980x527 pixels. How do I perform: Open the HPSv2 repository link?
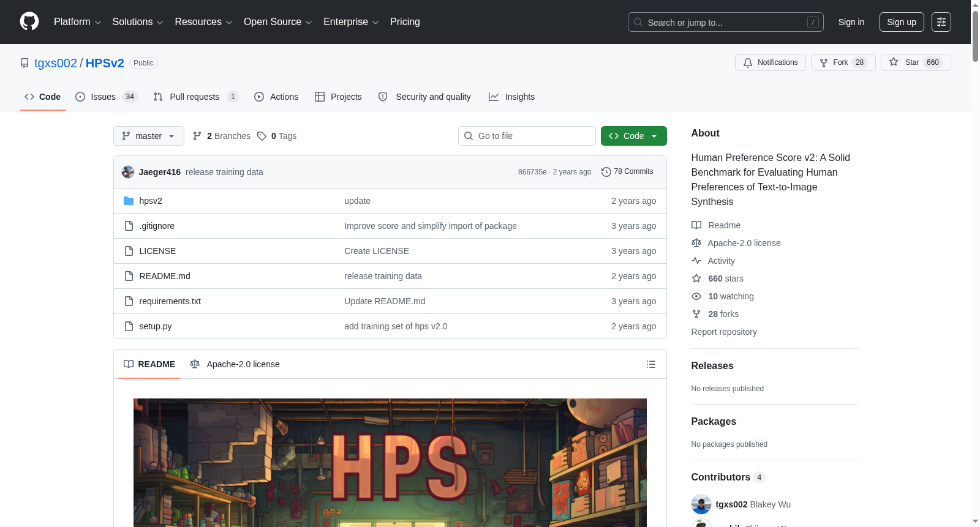(x=105, y=63)
